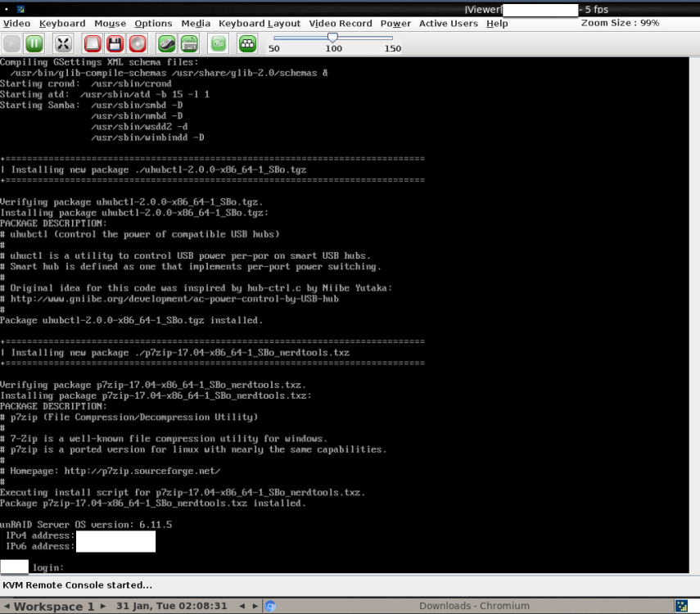The width and height of the screenshot is (700, 614).
Task: Click the video record camera icon
Action: click(x=219, y=43)
